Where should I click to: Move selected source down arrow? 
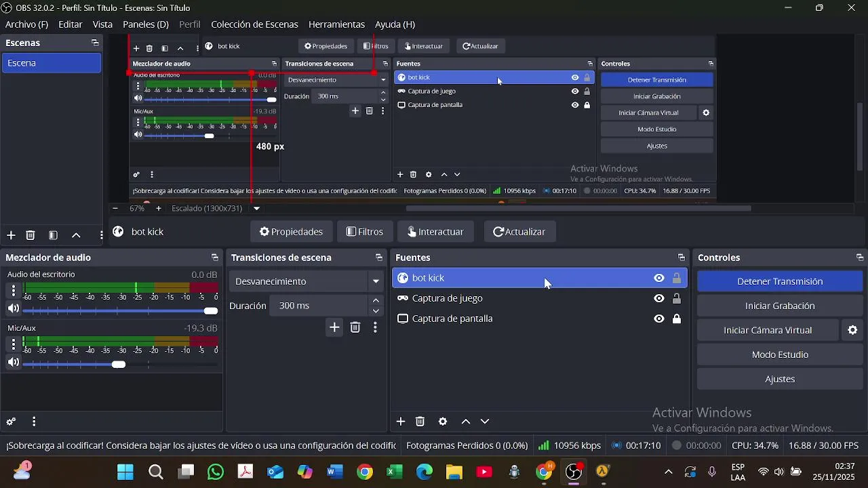[485, 422]
